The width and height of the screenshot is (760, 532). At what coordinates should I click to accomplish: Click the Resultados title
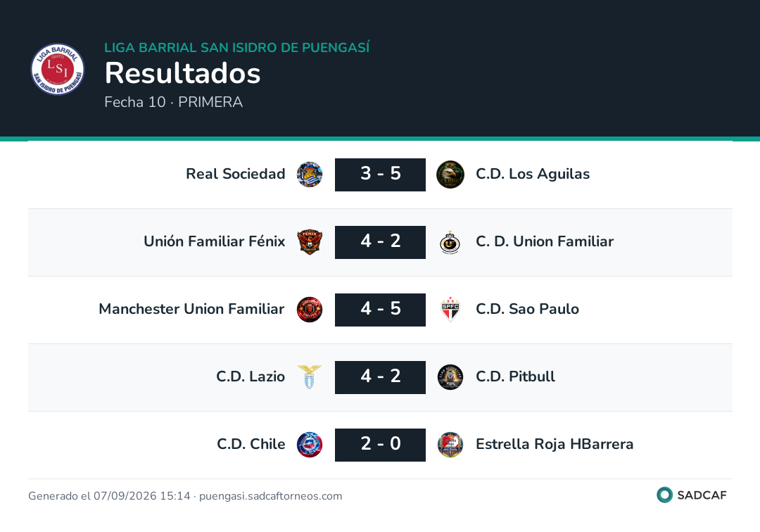183,73
